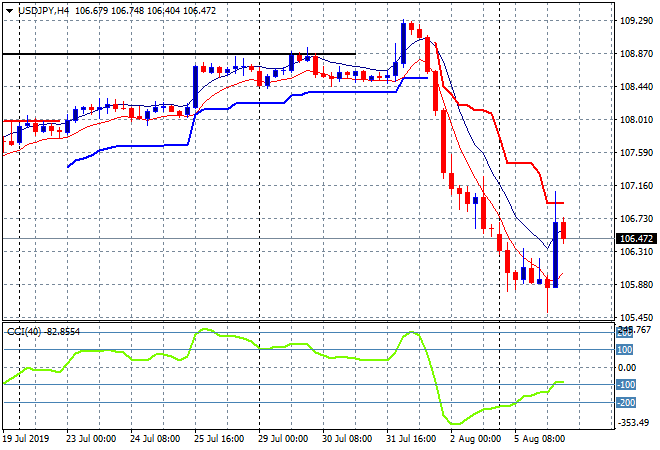This screenshot has width=660, height=450.
Task: Click the 23 Jul 00:00 time label
Action: [x=91, y=439]
